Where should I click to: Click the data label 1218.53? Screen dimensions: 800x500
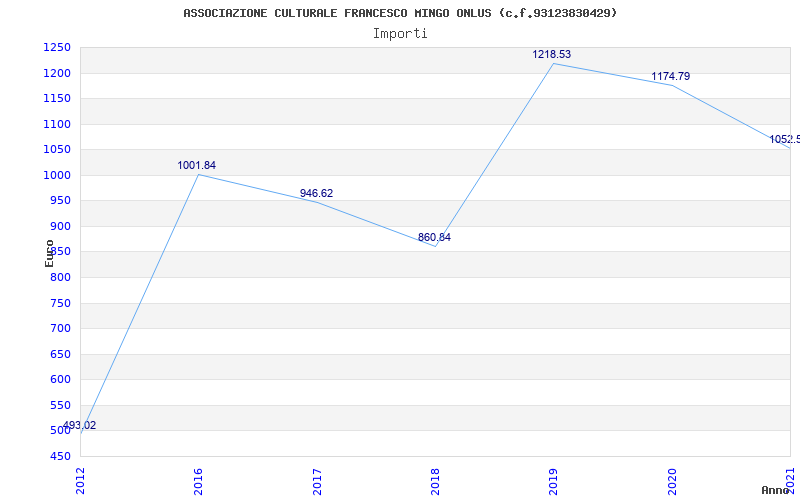coord(552,54)
